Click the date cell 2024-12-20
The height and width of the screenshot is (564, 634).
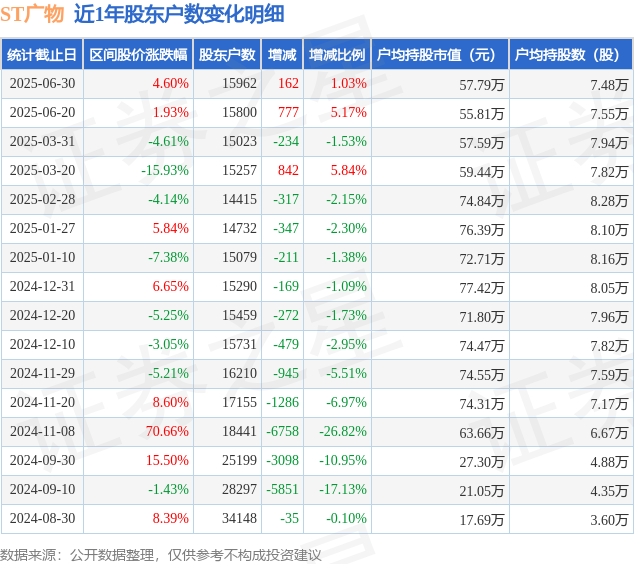click(x=42, y=315)
